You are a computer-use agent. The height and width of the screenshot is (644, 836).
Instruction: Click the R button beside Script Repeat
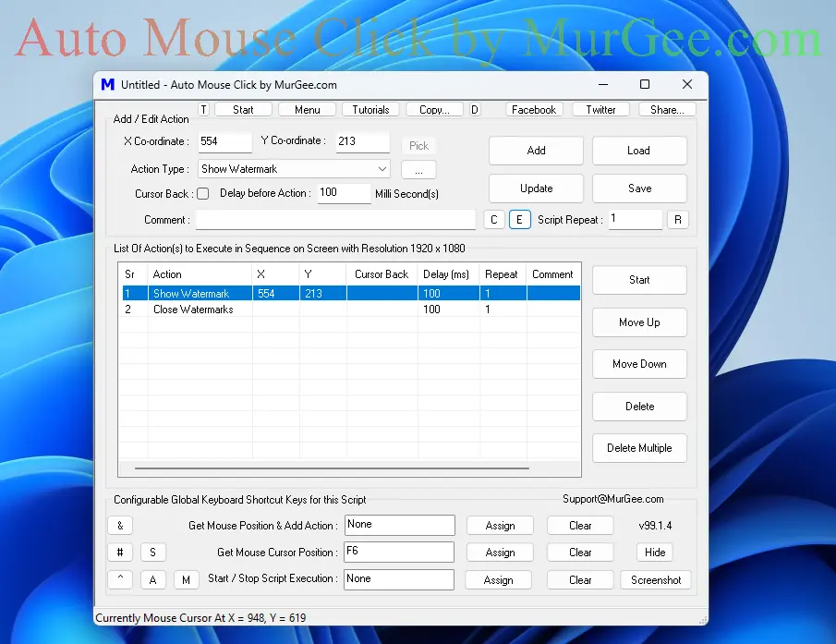pos(678,220)
